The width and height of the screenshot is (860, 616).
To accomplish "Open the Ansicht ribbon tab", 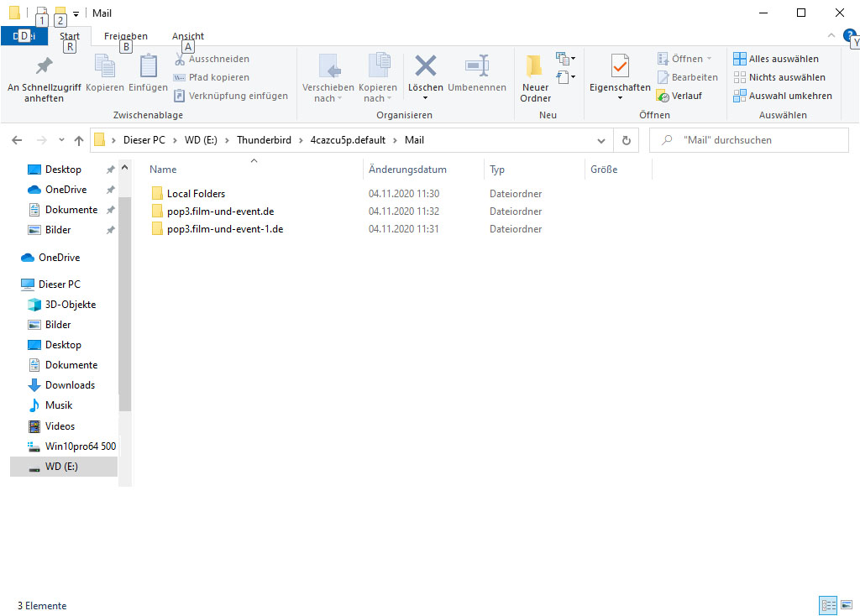I will point(188,36).
